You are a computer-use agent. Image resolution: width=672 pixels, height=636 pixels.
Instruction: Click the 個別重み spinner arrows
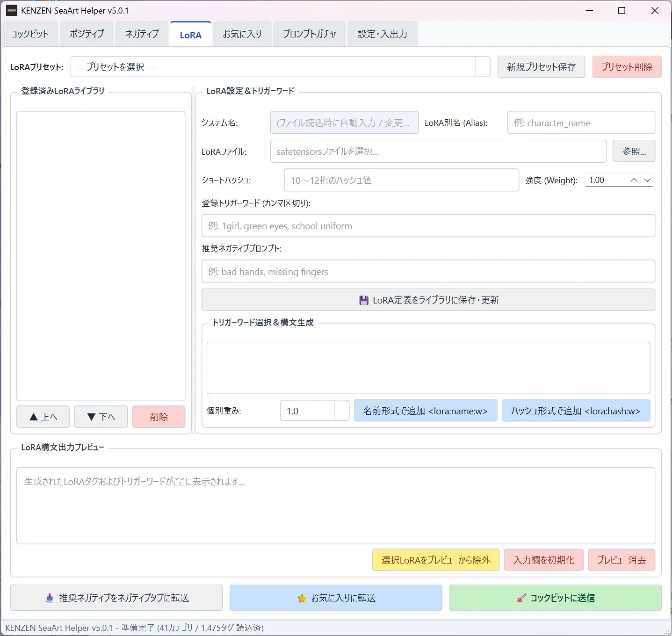click(342, 411)
